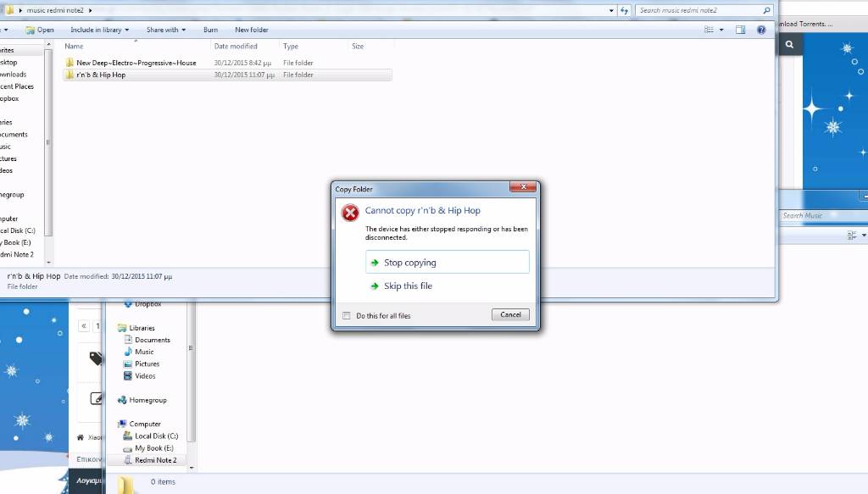Click the Homegroup icon in the sidebar

(122, 400)
